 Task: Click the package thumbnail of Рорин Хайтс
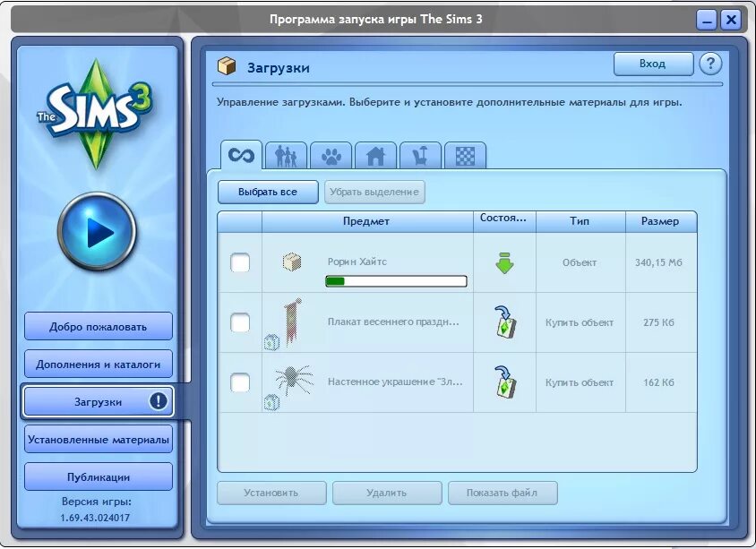coord(292,262)
